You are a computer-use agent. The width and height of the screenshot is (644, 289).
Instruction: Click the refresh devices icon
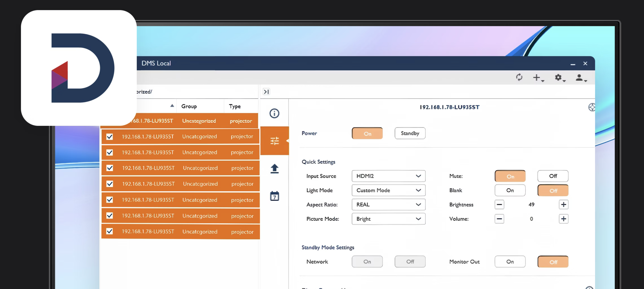(x=519, y=77)
